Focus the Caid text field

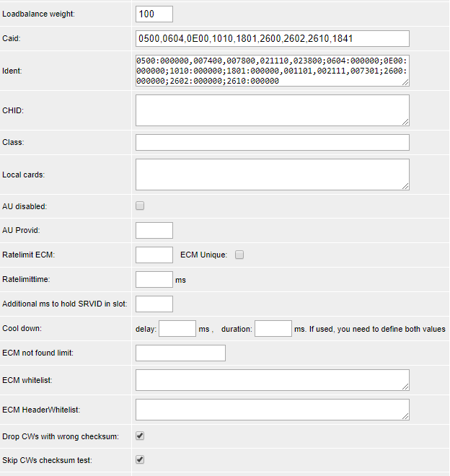[x=273, y=38]
